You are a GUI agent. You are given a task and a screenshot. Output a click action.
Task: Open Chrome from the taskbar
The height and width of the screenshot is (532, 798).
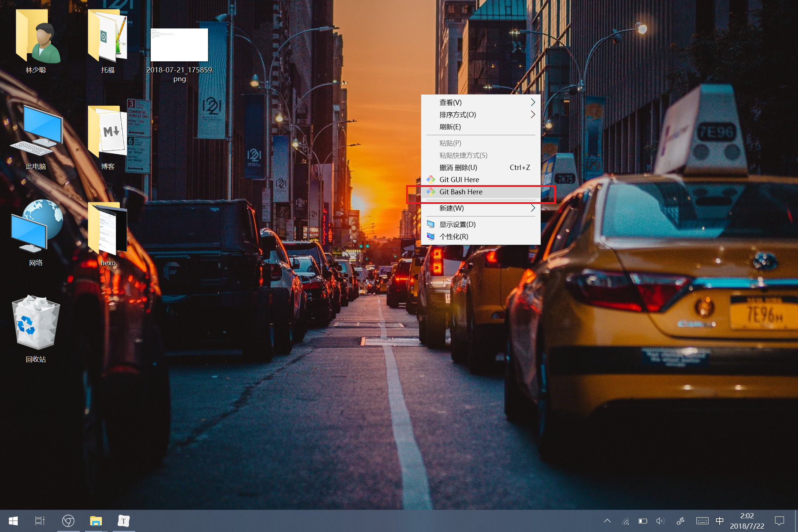point(68,521)
